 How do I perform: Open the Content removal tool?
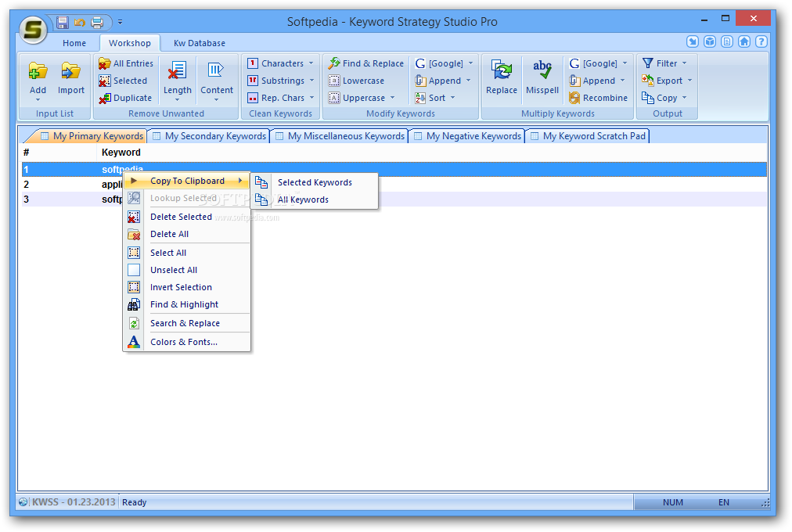pos(217,80)
